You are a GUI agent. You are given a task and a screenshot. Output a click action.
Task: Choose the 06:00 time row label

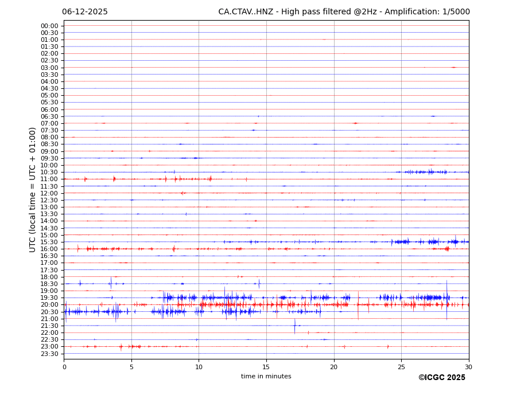click(x=49, y=109)
